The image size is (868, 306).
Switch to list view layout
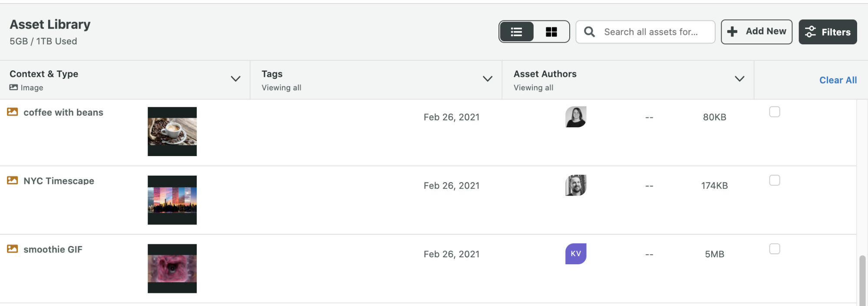pos(516,32)
